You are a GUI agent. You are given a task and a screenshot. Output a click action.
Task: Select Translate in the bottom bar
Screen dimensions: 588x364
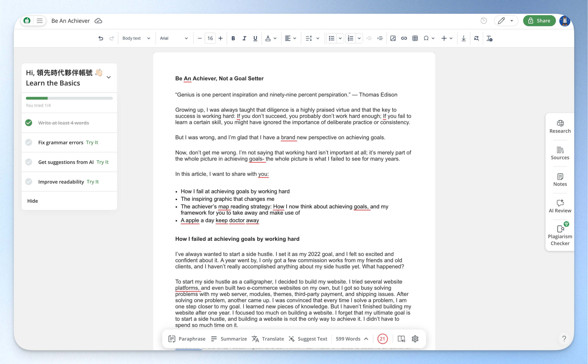point(268,339)
